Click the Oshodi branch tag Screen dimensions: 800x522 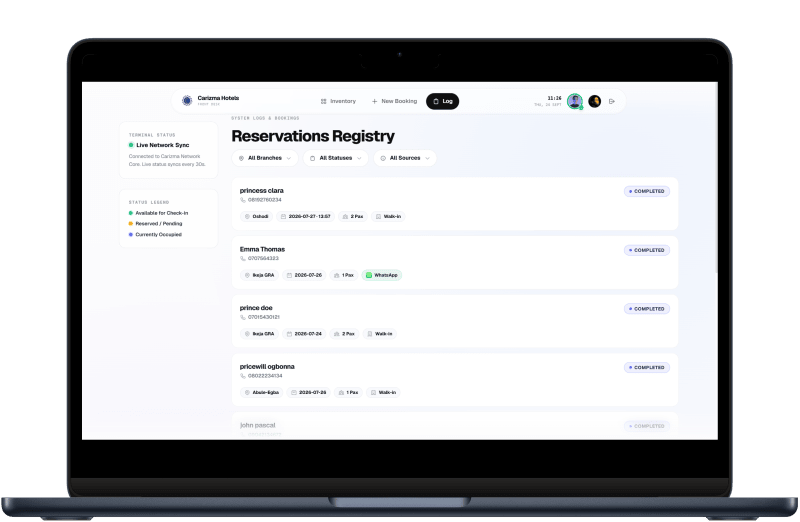coord(256,216)
